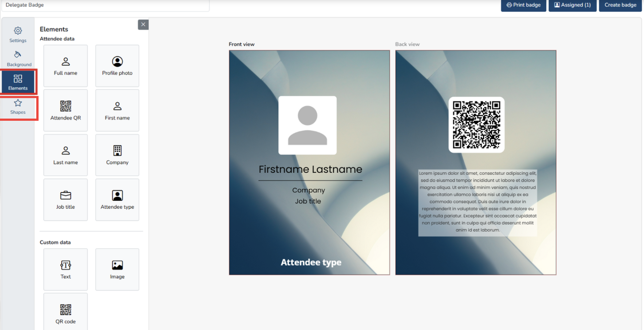
Task: Add the Last name element
Action: tap(65, 155)
